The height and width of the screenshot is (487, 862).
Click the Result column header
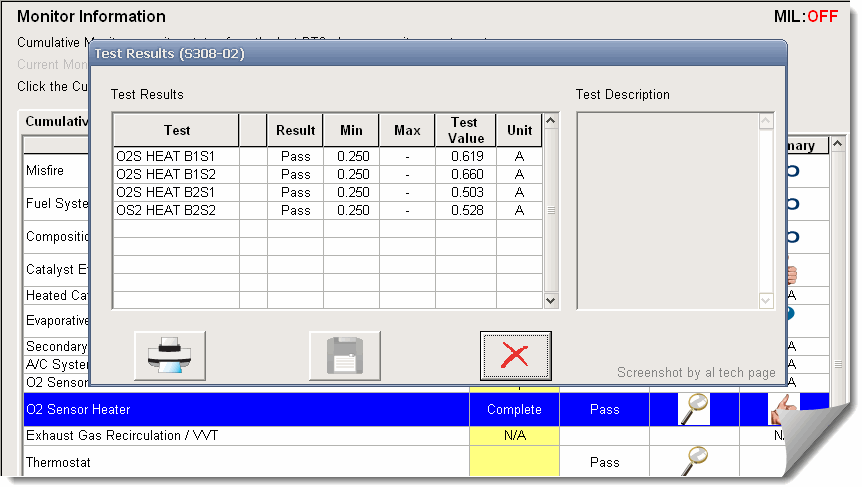coord(295,130)
